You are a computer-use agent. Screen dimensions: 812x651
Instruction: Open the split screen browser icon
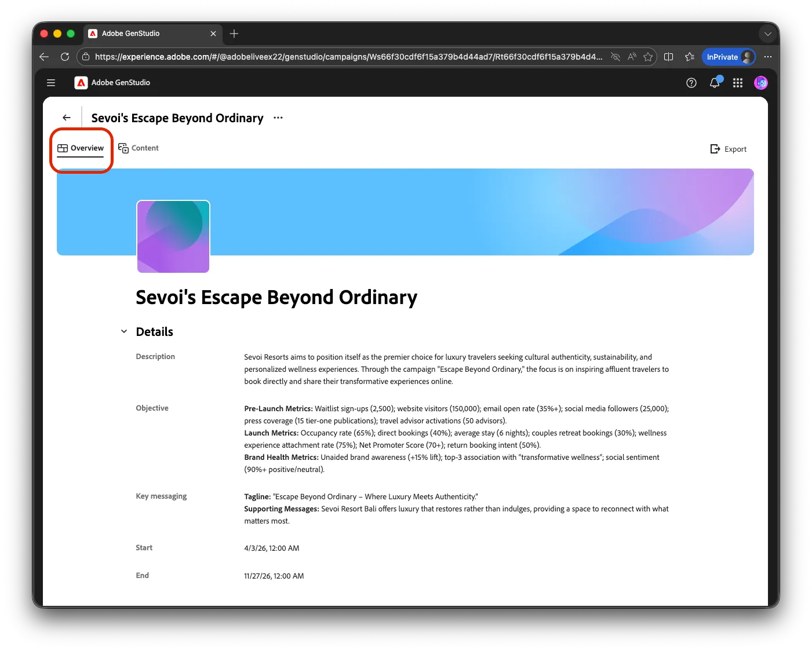(x=668, y=57)
